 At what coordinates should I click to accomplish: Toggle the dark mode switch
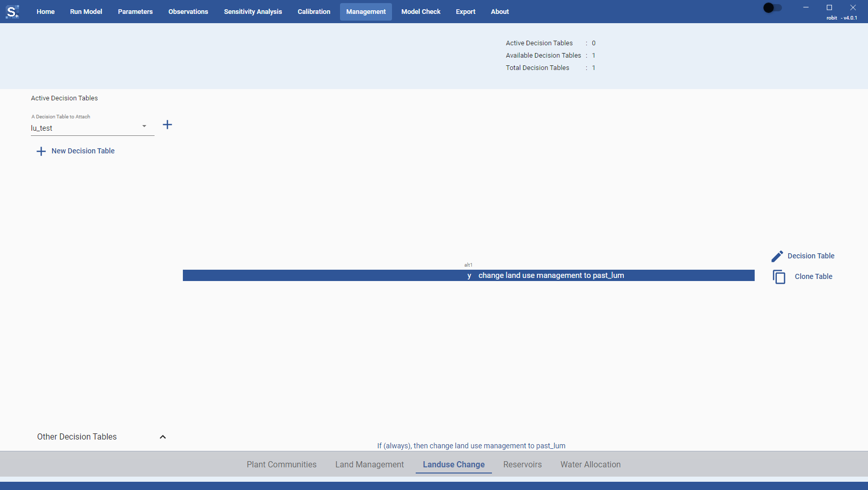772,8
